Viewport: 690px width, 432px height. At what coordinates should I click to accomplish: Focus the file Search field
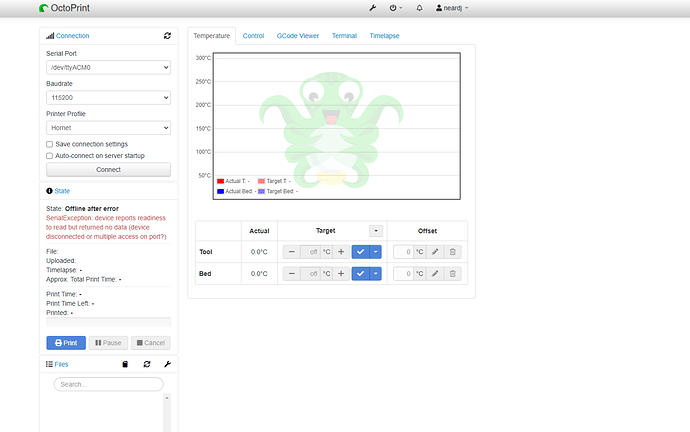108,384
